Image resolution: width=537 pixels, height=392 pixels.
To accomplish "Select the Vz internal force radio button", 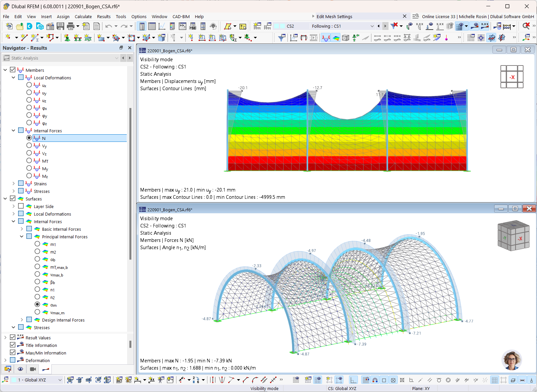I will coord(29,153).
